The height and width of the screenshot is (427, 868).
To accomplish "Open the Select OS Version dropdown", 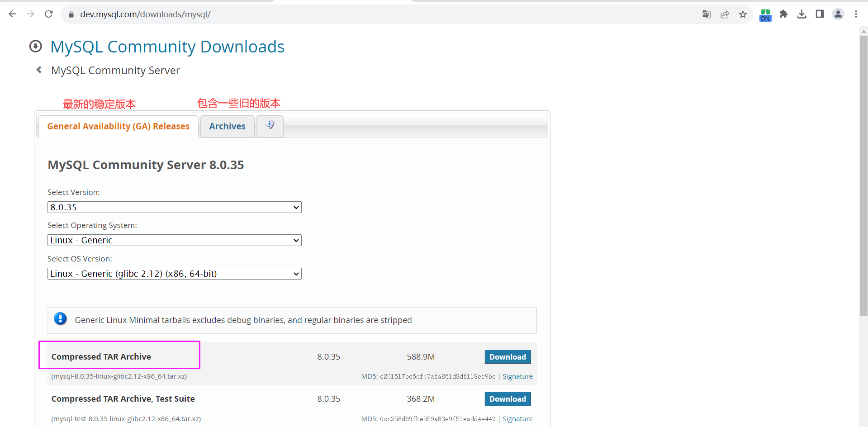I will (175, 274).
